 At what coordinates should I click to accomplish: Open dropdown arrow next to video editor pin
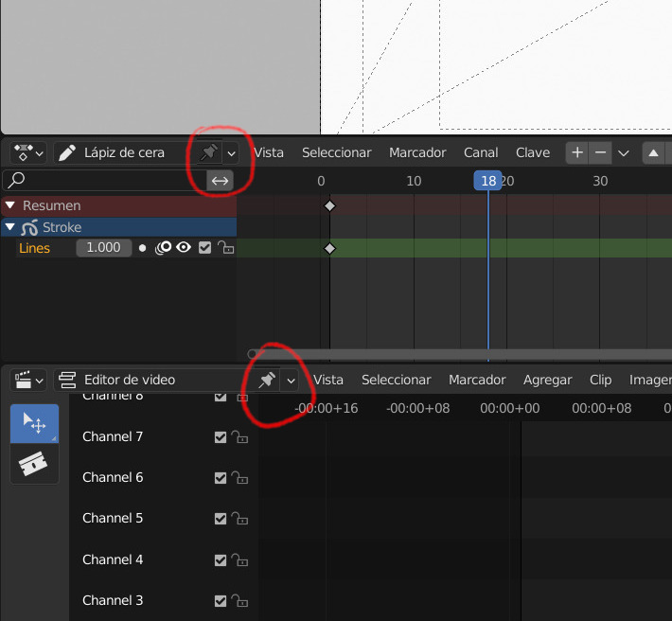[x=291, y=381]
